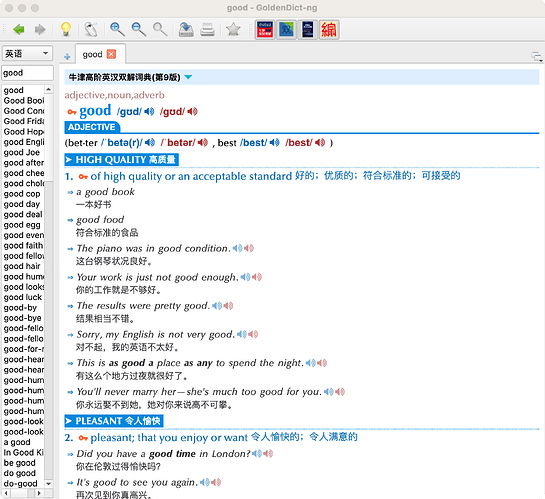This screenshot has height=499, width=545.
Task: Toggle the Oxford dictionary icon in the toolbar
Action: click(265, 30)
